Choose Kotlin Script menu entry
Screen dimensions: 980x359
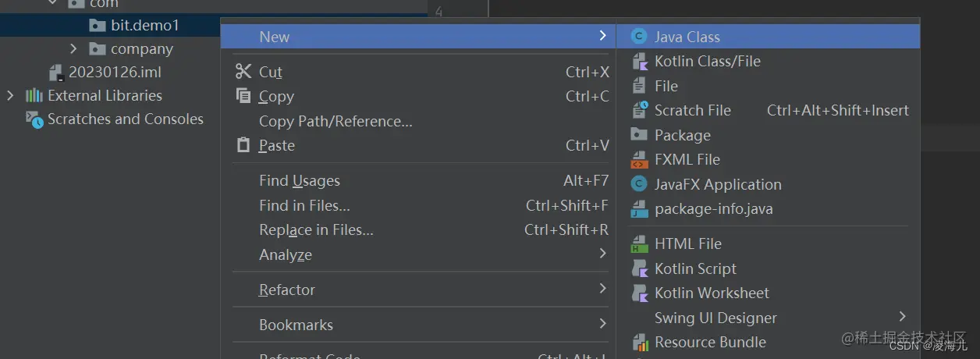(768, 268)
